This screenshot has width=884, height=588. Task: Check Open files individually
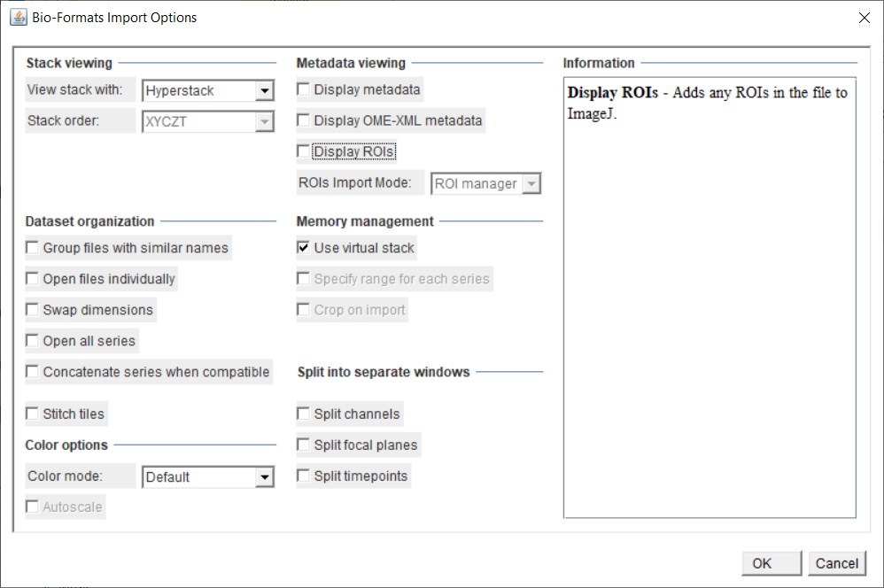pyautogui.click(x=33, y=279)
